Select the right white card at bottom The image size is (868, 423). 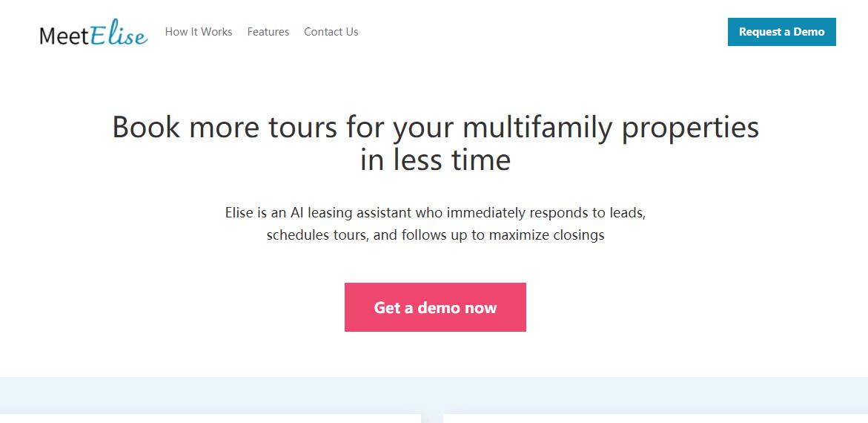655,419
